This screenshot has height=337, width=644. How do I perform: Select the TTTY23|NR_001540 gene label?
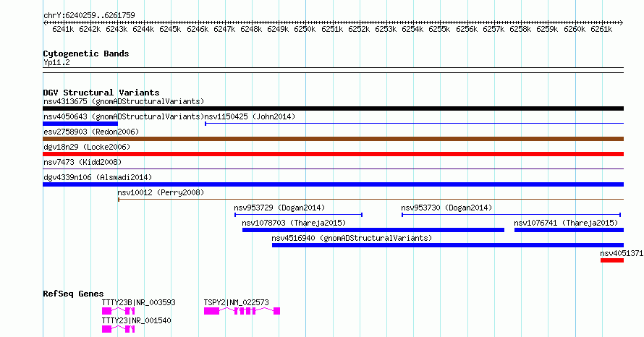[x=136, y=320]
